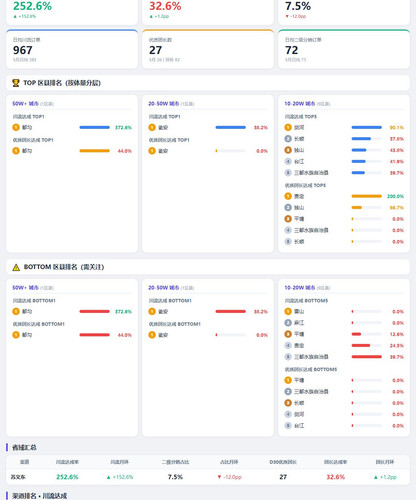The width and height of the screenshot is (416, 500).
Task: Click the large 7.5% value in the top card
Action: 298,6
